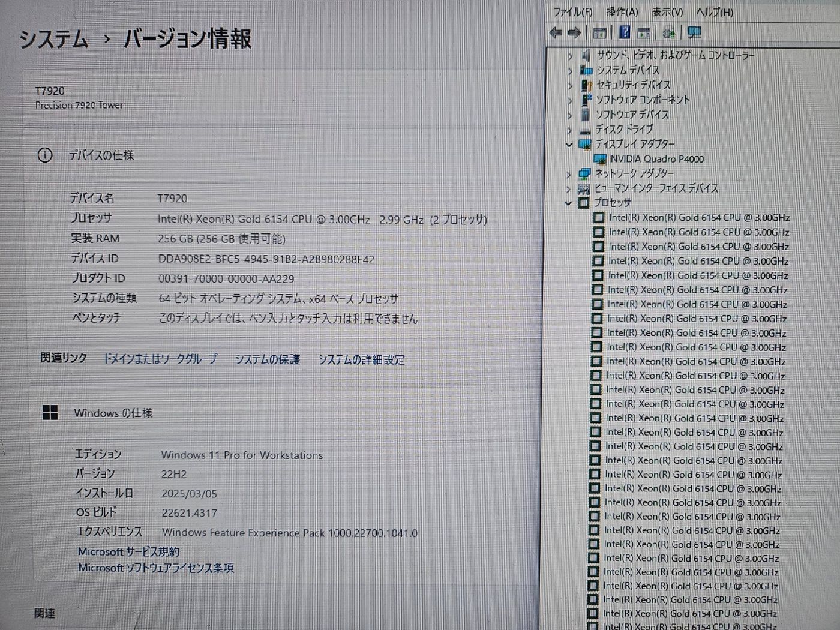Click the scan for hardware changes monitor icon
The height and width of the screenshot is (630, 840).
coord(694,32)
